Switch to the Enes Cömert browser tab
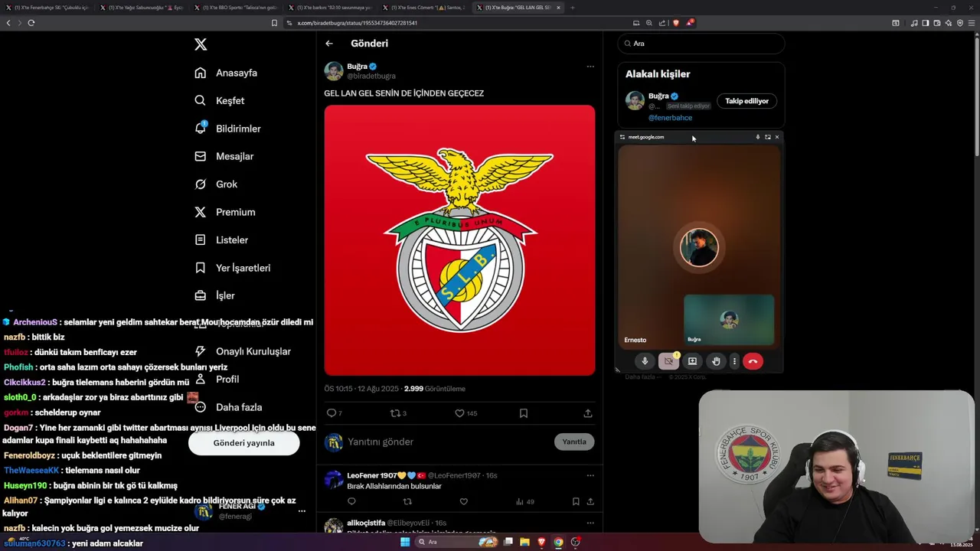This screenshot has width=980, height=551. [x=426, y=8]
